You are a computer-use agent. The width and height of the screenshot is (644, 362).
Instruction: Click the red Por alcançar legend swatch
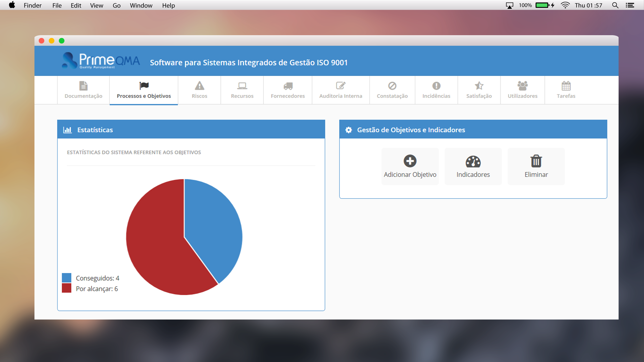[x=67, y=288]
